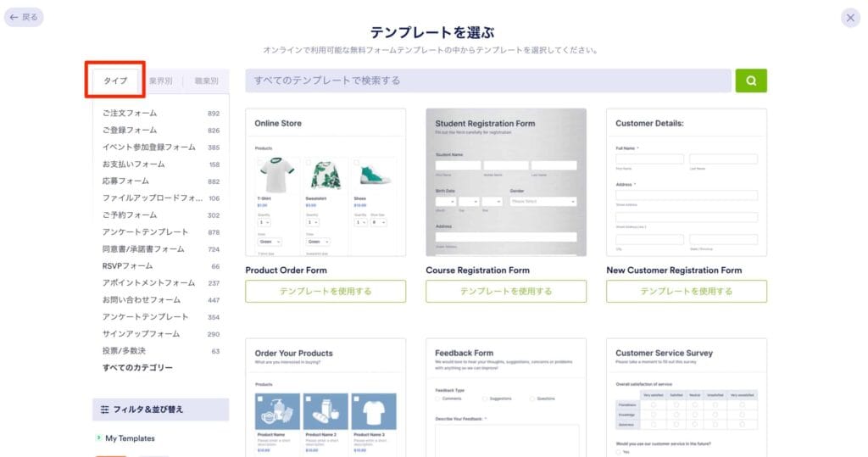Open the filter icon in フィルタ＆並び替え
Viewport: 868px width, 457px height.
click(104, 410)
